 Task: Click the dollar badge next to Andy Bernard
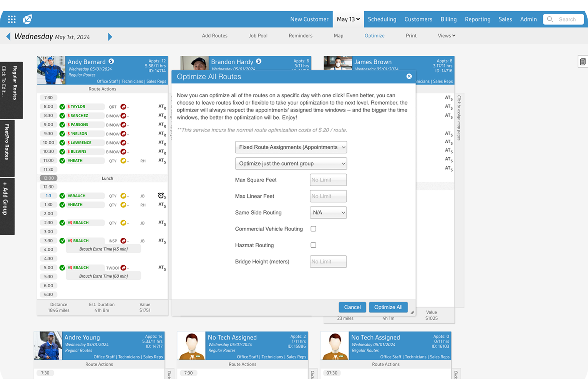[111, 62]
